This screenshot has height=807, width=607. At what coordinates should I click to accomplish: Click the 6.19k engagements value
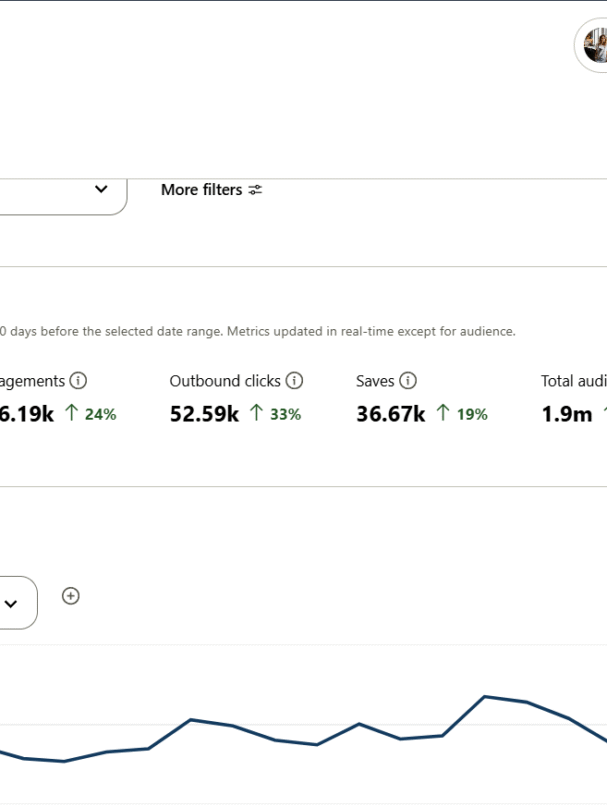coord(27,414)
